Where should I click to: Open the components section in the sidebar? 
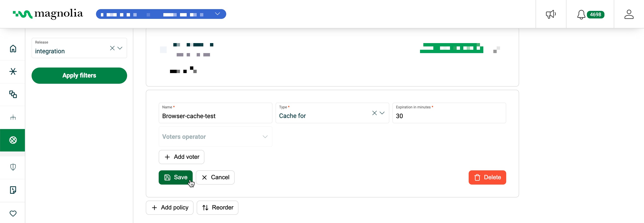(13, 94)
